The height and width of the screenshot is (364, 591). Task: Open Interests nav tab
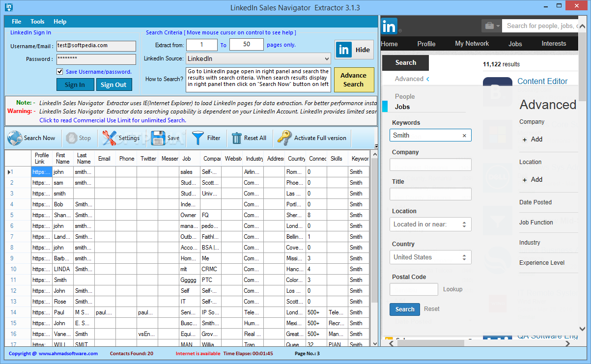(554, 44)
